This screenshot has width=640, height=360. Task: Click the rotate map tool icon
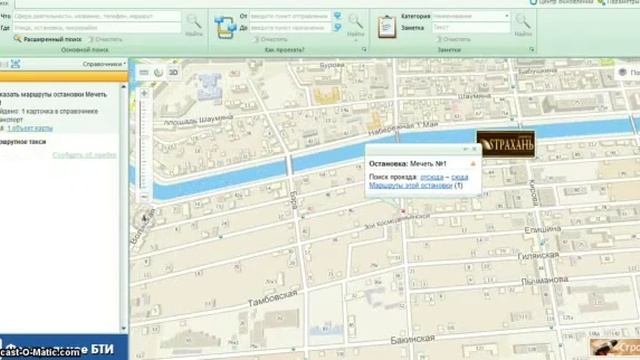pyautogui.click(x=158, y=73)
